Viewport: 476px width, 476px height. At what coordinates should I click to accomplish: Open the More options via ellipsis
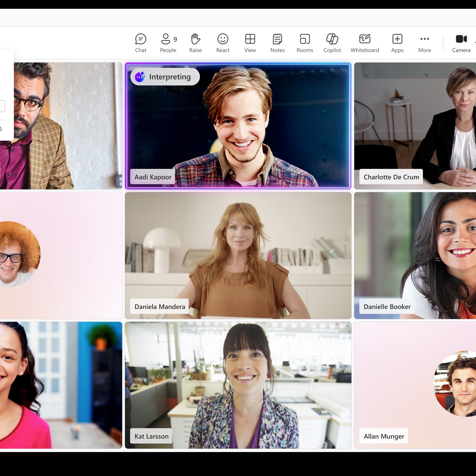pos(424,39)
